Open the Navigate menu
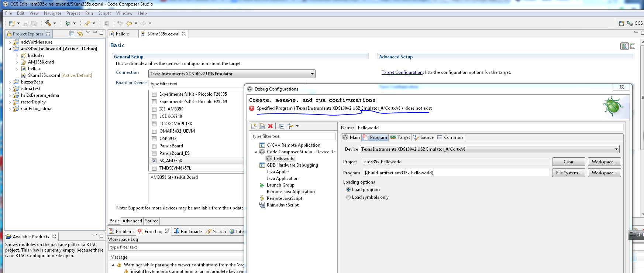 (x=52, y=13)
